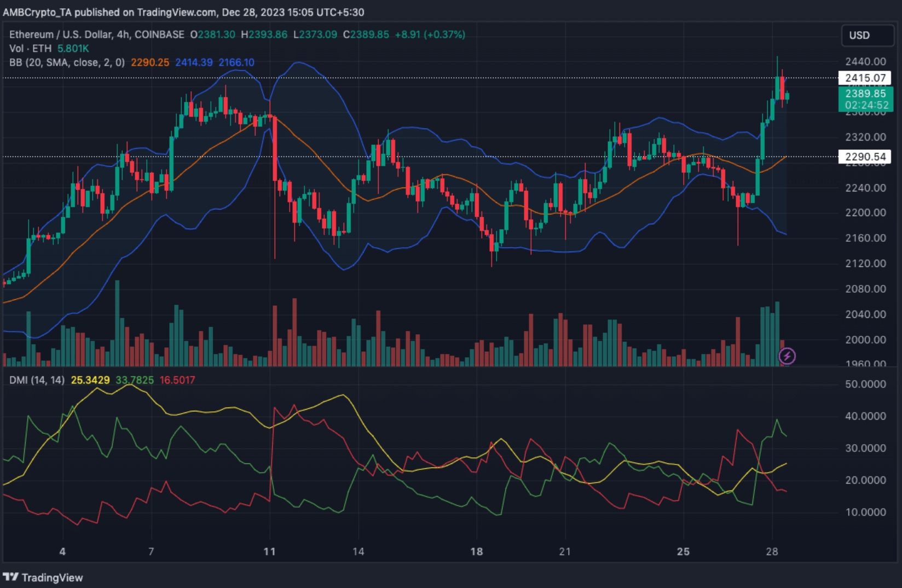
Task: Click the +DI value 33.7825
Action: coord(135,380)
